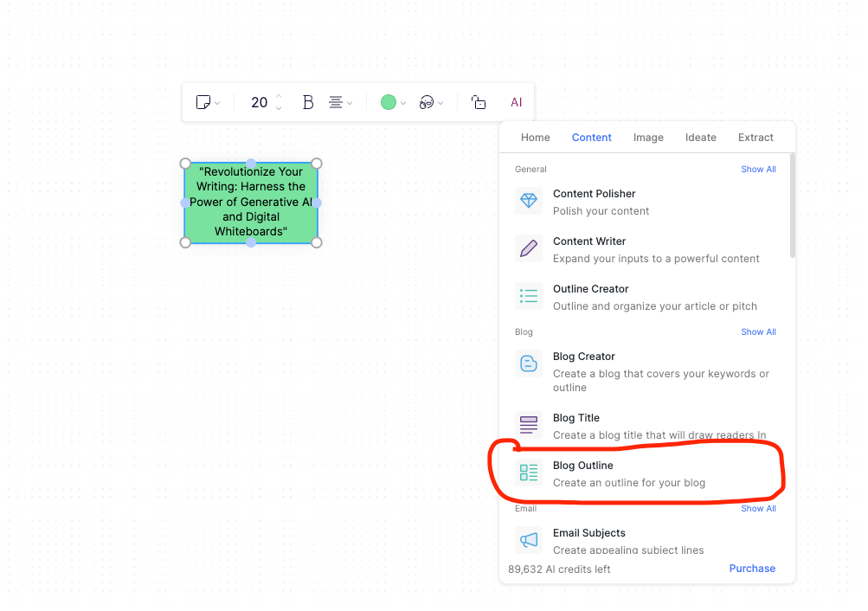Switch to the Home tab
The image size is (868, 611).
click(x=536, y=138)
